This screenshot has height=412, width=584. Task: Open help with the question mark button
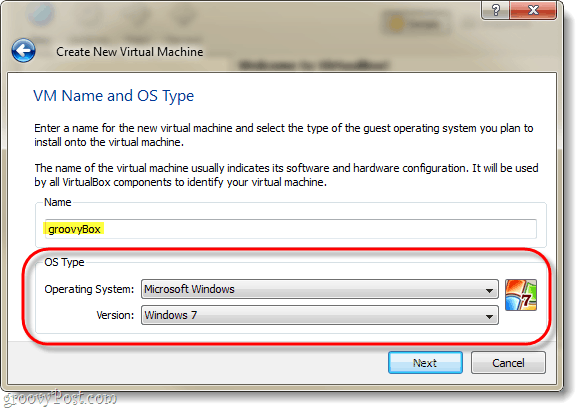pyautogui.click(x=496, y=10)
